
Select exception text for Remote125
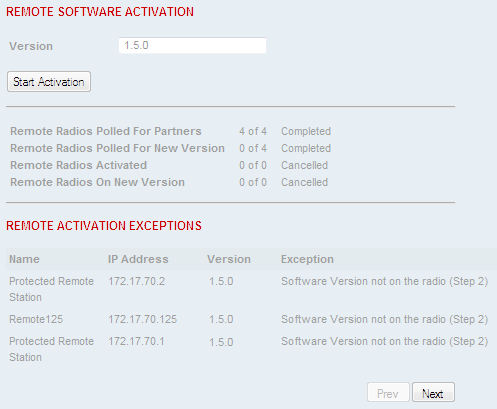pos(384,319)
